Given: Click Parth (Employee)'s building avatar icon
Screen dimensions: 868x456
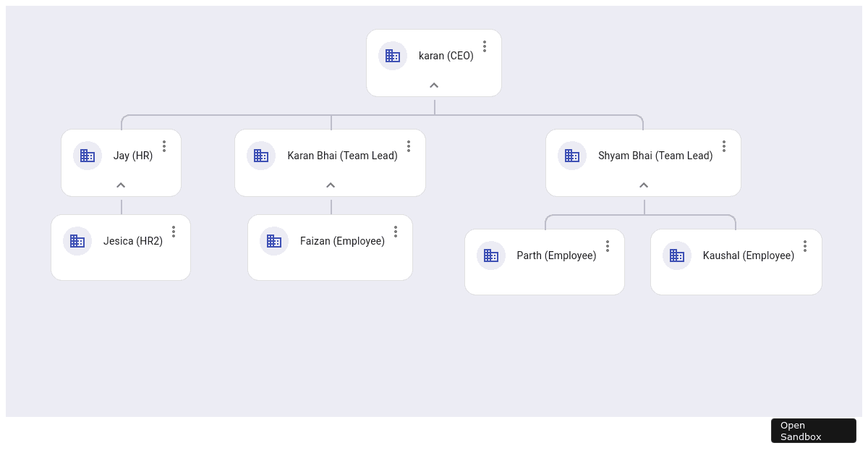Looking at the screenshot, I should (x=491, y=256).
